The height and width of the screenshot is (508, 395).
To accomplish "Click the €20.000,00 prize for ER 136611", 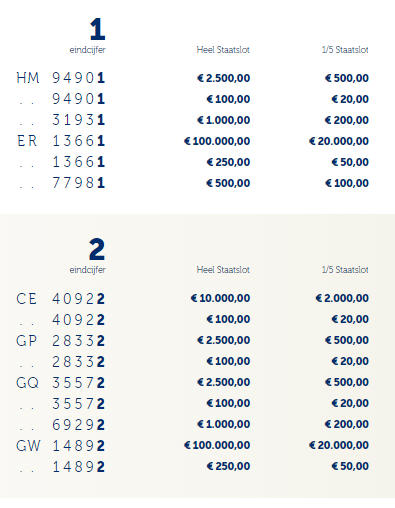I will (339, 141).
